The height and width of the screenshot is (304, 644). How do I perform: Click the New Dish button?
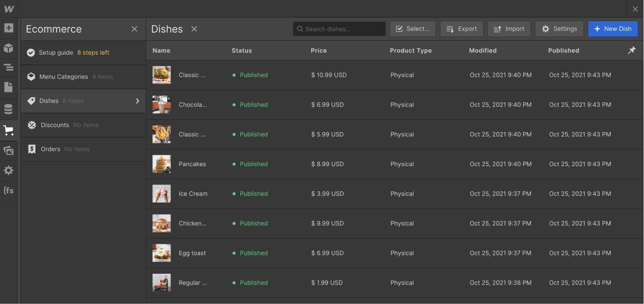pyautogui.click(x=613, y=29)
